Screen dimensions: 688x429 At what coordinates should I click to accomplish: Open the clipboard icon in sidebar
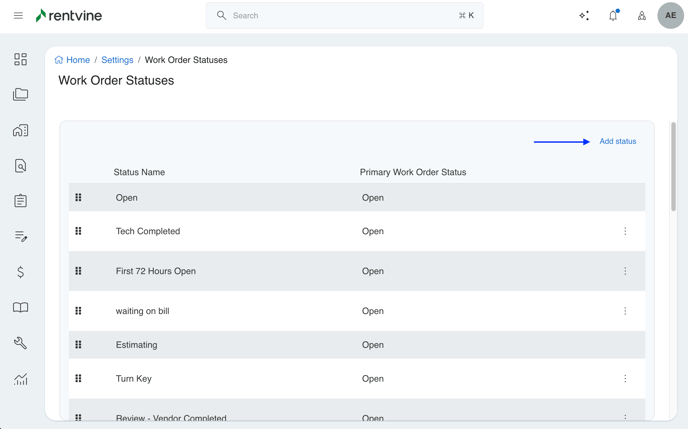coord(20,201)
